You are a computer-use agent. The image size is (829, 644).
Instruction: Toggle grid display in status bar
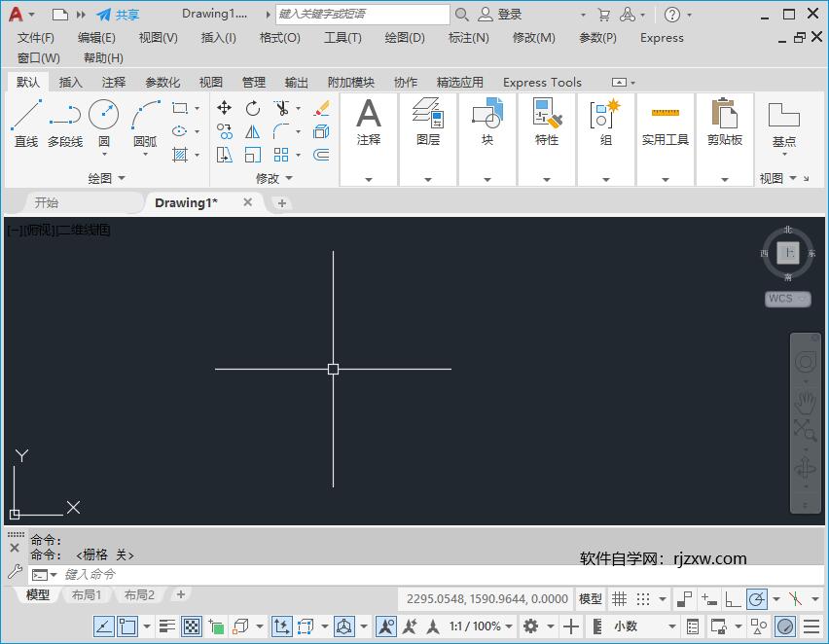pos(619,599)
